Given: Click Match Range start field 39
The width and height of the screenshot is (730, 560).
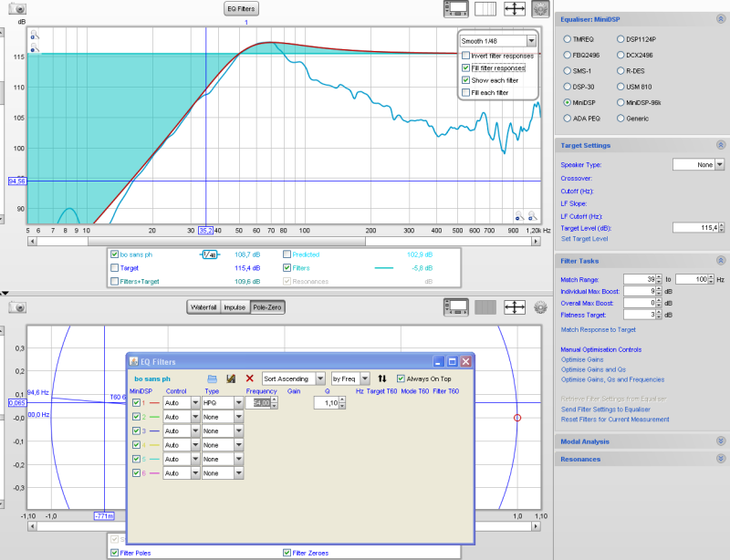Looking at the screenshot, I should (x=640, y=279).
